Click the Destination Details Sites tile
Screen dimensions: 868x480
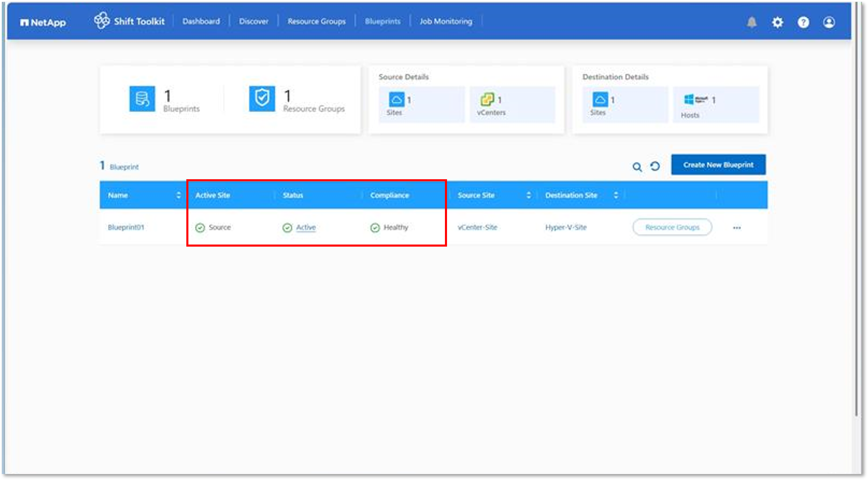pyautogui.click(x=625, y=104)
